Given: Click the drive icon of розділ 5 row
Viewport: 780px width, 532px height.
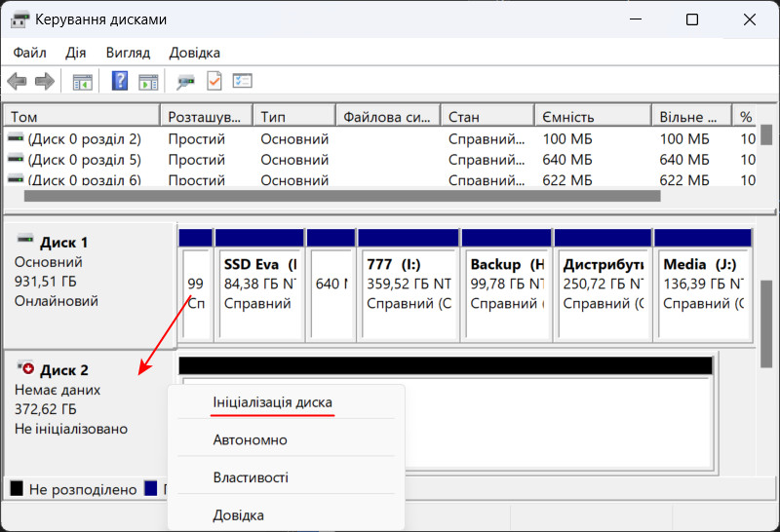Looking at the screenshot, I should (x=16, y=159).
